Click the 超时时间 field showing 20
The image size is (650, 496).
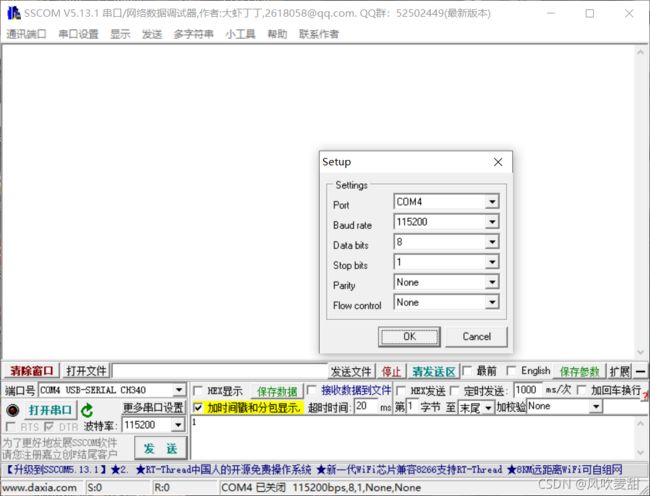pos(366,406)
